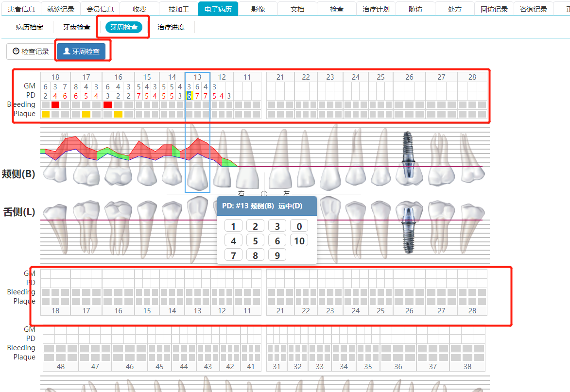Select the 病历档案 sub-tab

click(x=30, y=27)
